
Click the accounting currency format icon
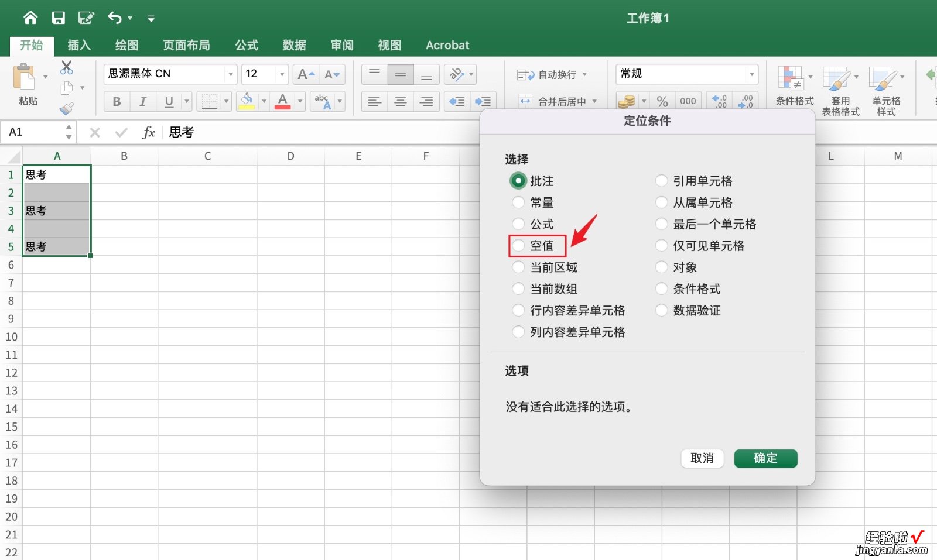(x=627, y=102)
